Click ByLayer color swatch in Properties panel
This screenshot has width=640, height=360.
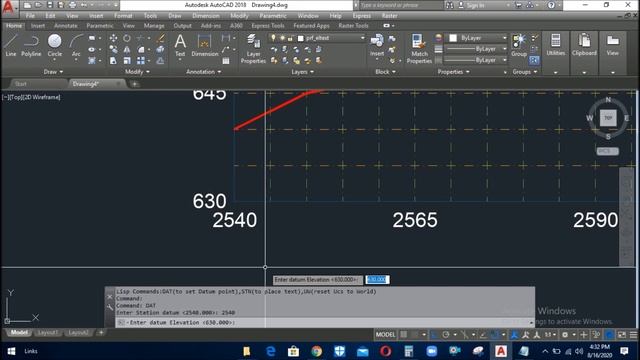(x=453, y=38)
